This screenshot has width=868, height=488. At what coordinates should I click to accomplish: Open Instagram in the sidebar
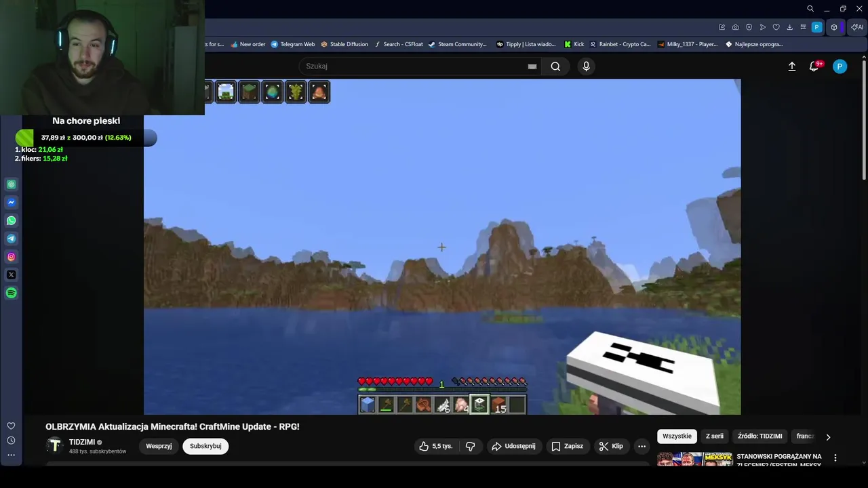(12, 257)
